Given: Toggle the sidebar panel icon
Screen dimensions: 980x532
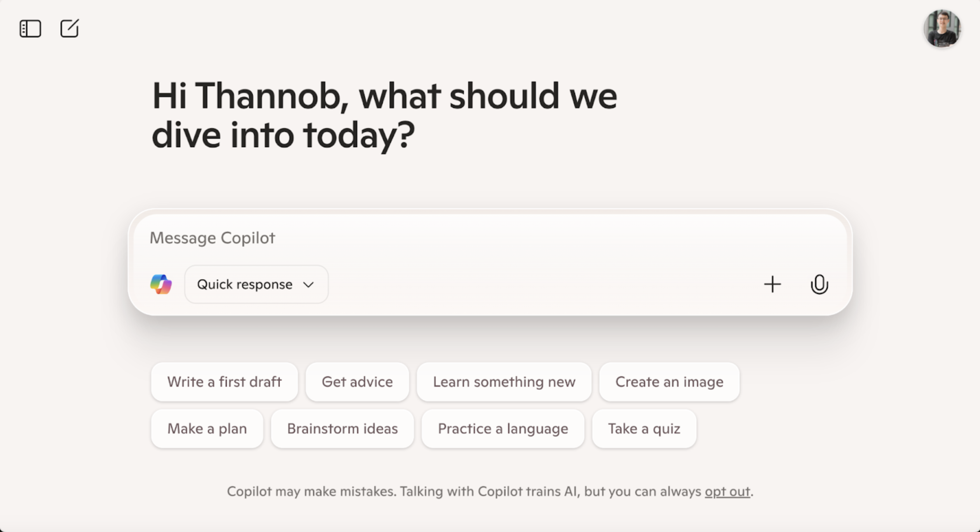Looking at the screenshot, I should click(x=30, y=28).
